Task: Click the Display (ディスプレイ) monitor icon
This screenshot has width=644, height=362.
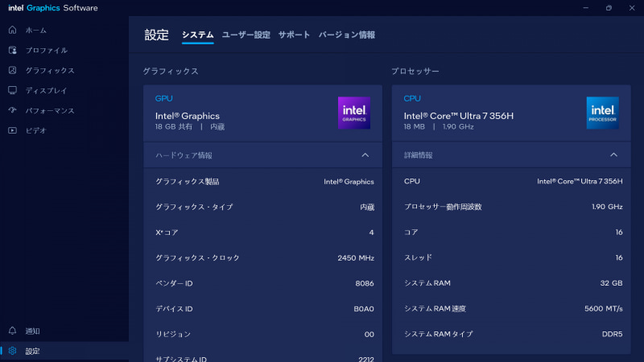Action: tap(12, 90)
